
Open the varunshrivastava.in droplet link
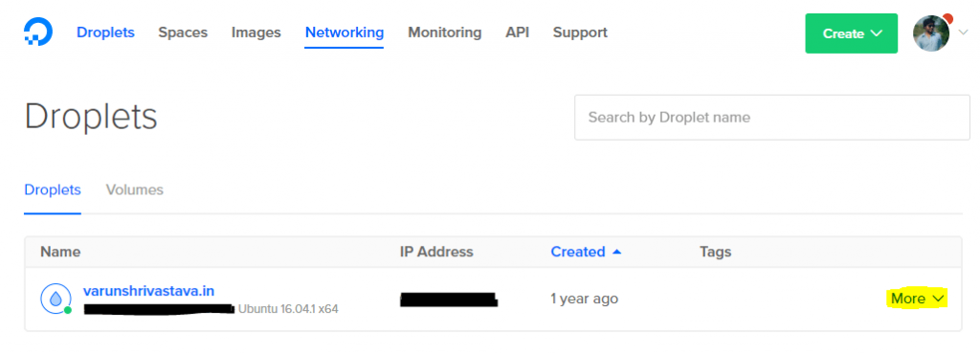[148, 291]
